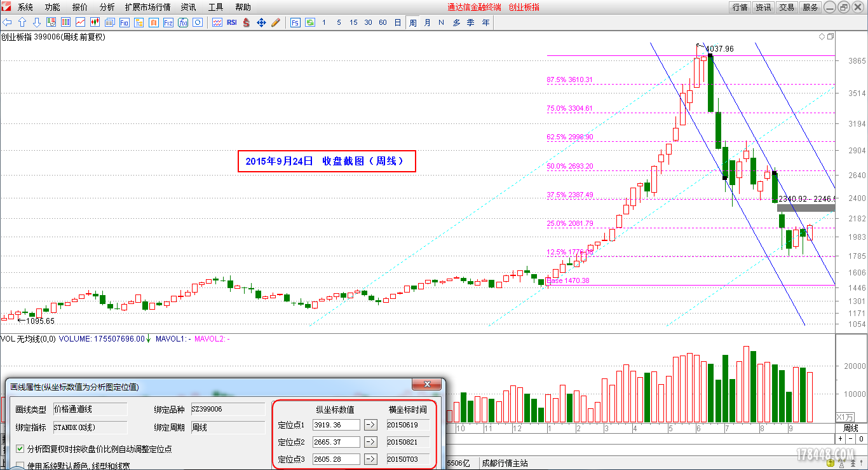This screenshot has height=470, width=868.
Task: Click the orange document icon
Action: [153, 22]
